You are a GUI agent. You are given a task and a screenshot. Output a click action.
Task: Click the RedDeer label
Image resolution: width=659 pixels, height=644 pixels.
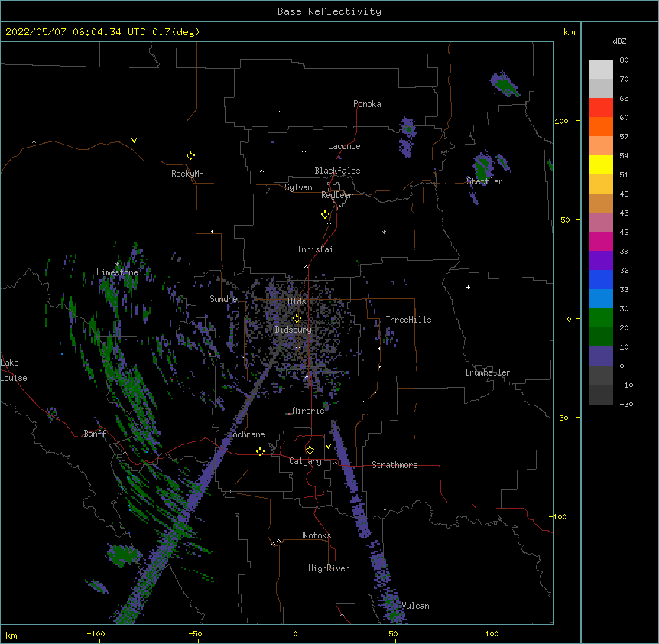pyautogui.click(x=336, y=195)
